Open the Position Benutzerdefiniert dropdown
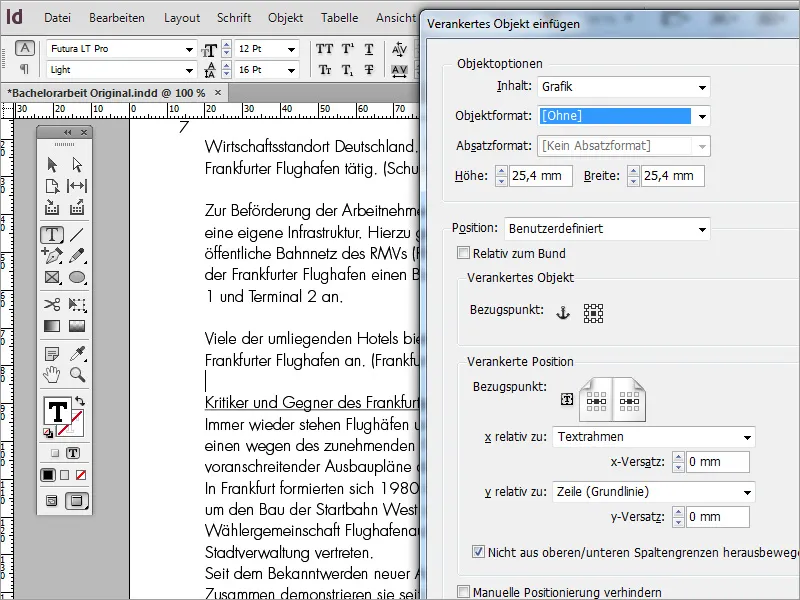 point(607,229)
